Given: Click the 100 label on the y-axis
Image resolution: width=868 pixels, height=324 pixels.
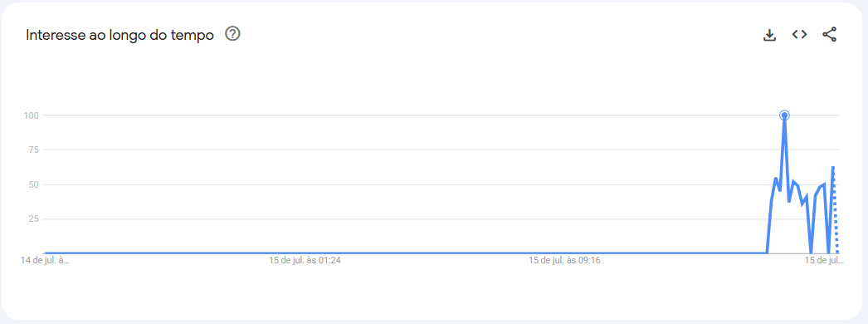Looking at the screenshot, I should point(29,115).
